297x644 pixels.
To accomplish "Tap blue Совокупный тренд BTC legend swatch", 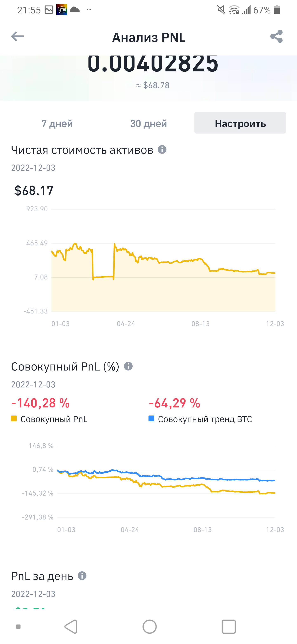I will click(x=151, y=419).
